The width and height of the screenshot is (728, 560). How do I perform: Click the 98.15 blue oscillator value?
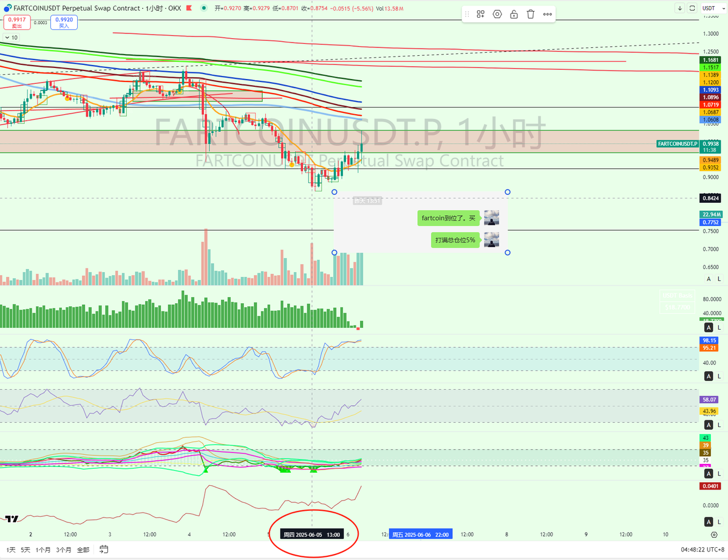(709, 340)
